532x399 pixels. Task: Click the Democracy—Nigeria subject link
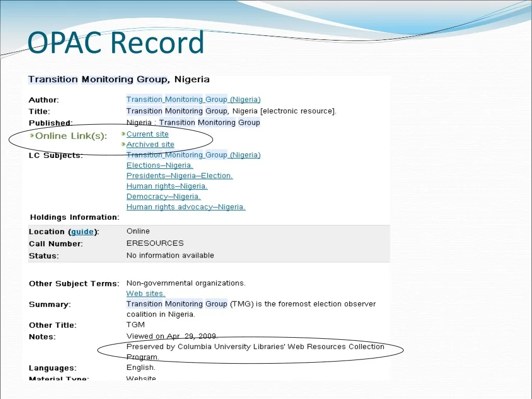(x=163, y=196)
